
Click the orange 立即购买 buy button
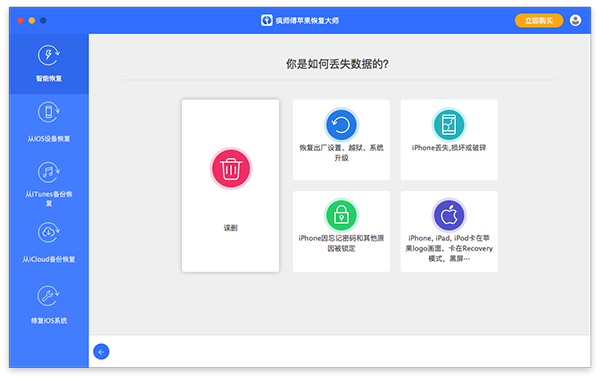[x=539, y=21]
